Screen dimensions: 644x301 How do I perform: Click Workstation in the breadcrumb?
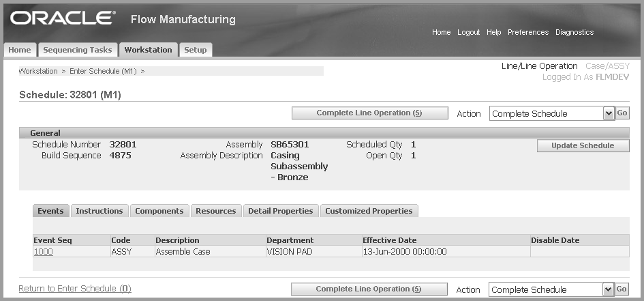point(38,71)
